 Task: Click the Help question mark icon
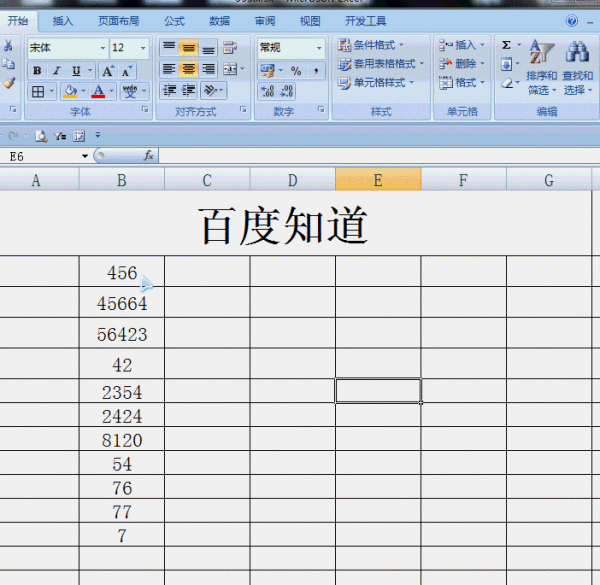(572, 21)
